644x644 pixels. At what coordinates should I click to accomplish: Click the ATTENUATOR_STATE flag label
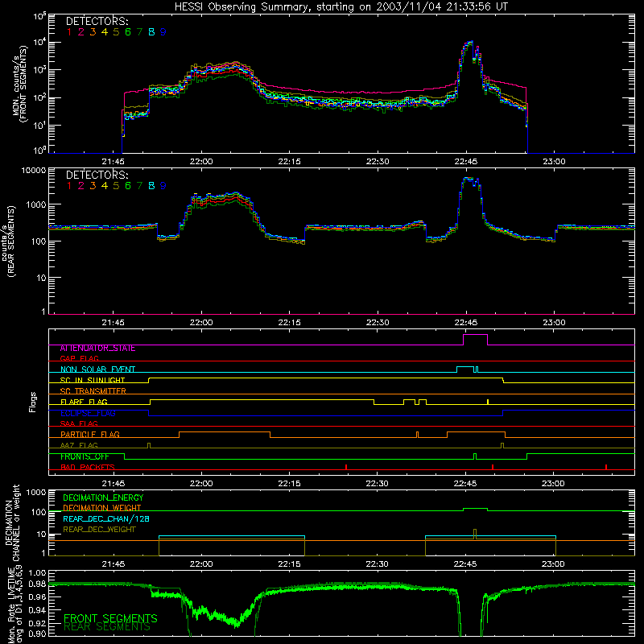click(x=97, y=349)
